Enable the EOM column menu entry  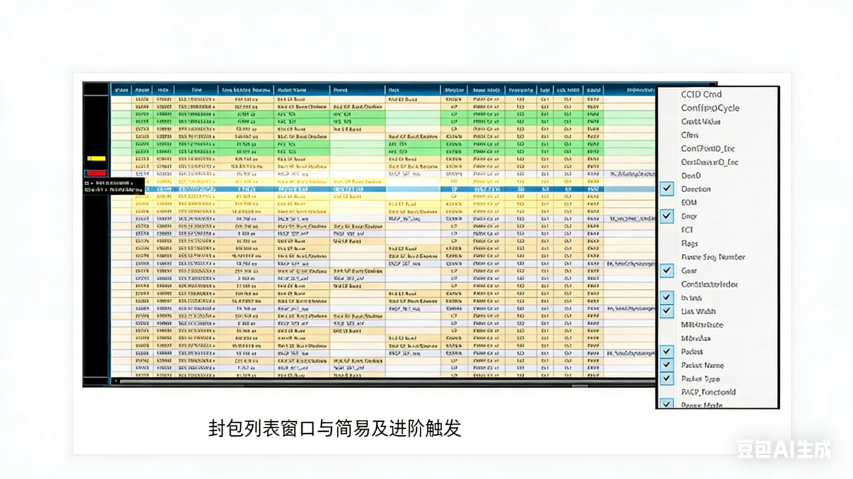[x=689, y=203]
